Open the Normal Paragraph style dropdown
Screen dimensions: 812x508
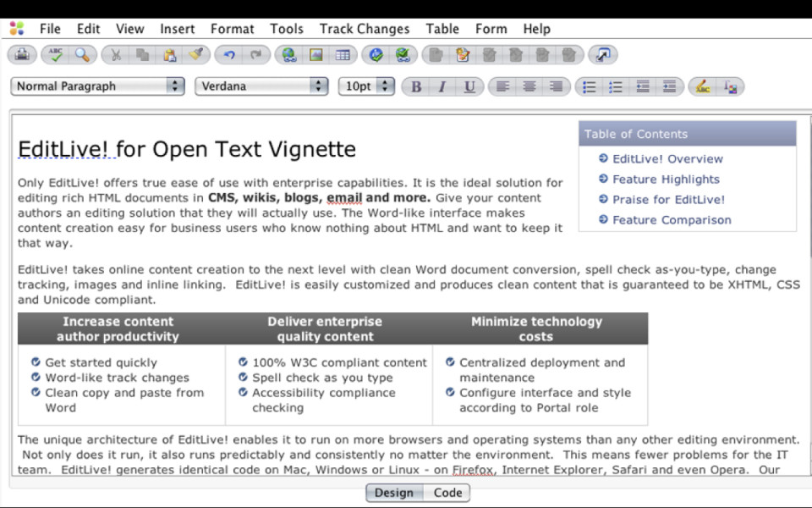pyautogui.click(x=97, y=86)
